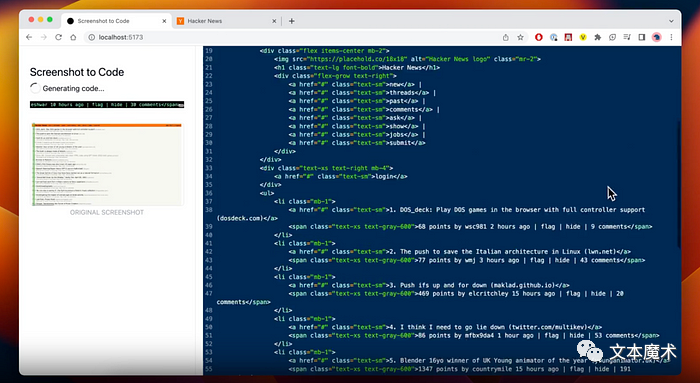Image resolution: width=700 pixels, height=383 pixels.
Task: Click the original screenshot thumbnail
Action: click(107, 164)
